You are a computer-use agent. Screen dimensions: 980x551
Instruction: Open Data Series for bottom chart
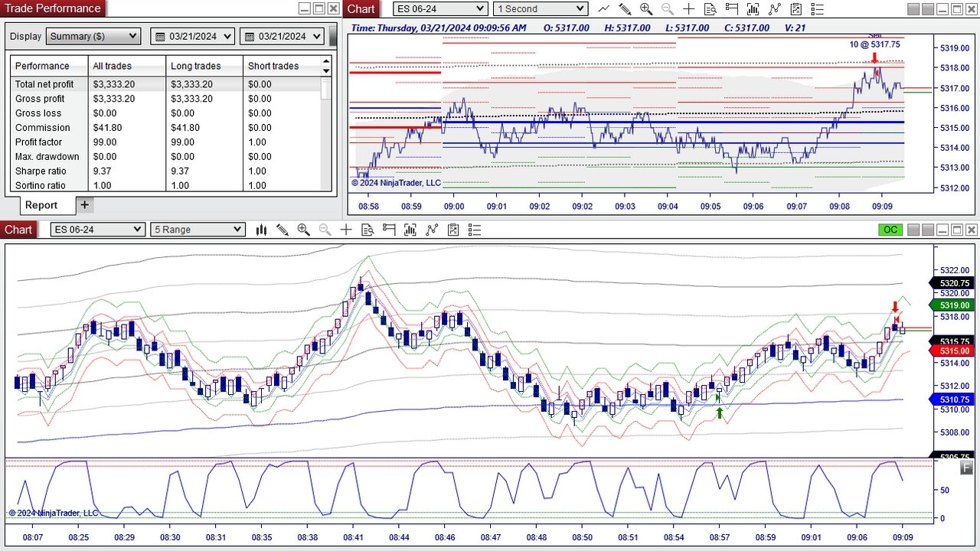pos(410,230)
